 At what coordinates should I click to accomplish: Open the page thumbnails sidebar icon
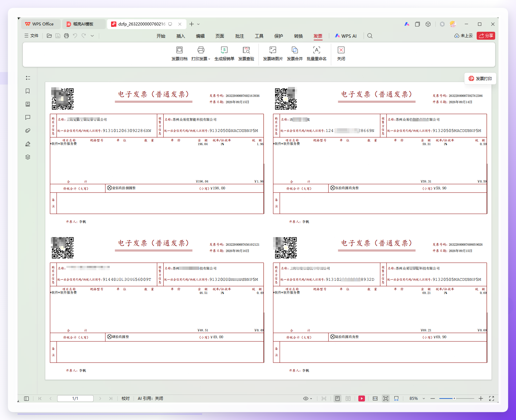(x=28, y=104)
